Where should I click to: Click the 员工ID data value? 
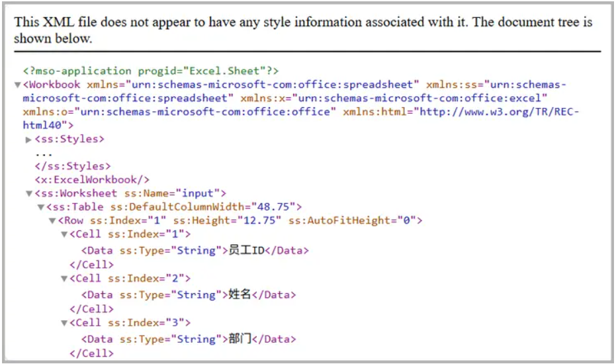(x=246, y=251)
